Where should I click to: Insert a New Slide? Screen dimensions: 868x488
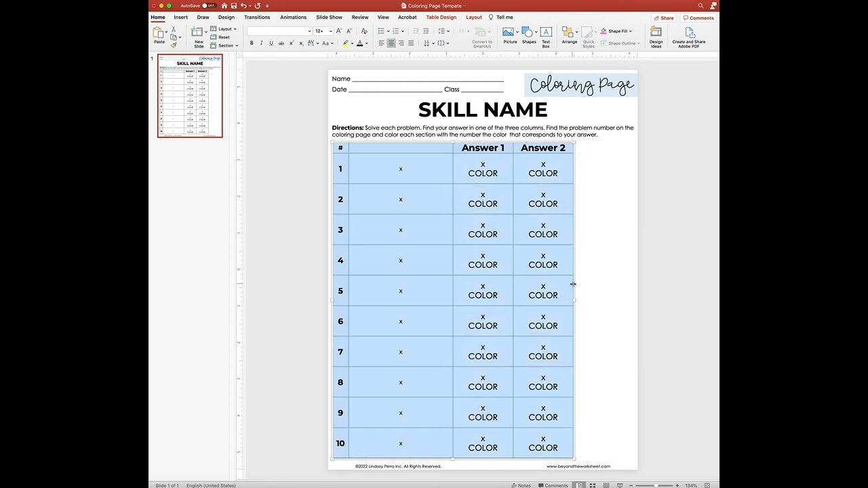coord(199,37)
